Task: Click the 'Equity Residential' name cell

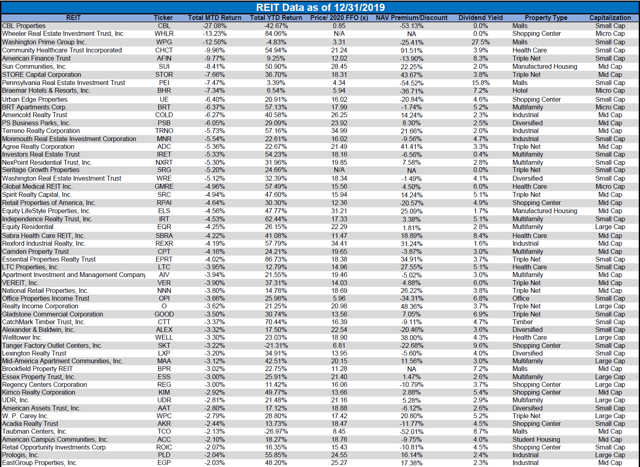Action: point(27,227)
